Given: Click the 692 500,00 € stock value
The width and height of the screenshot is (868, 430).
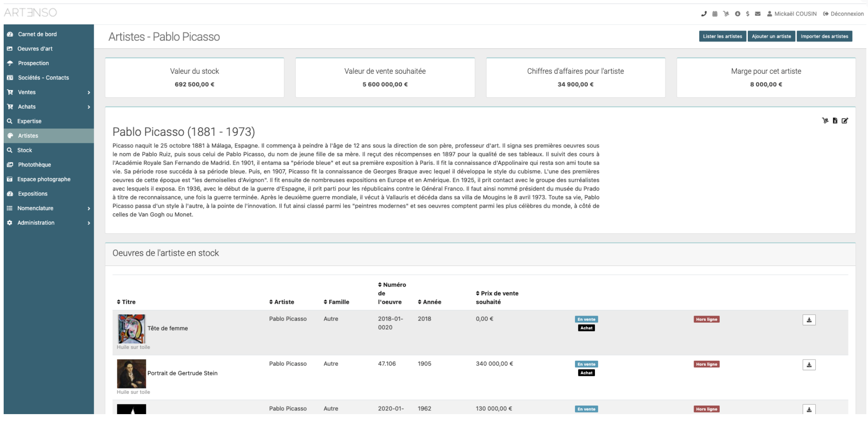Looking at the screenshot, I should tap(194, 84).
